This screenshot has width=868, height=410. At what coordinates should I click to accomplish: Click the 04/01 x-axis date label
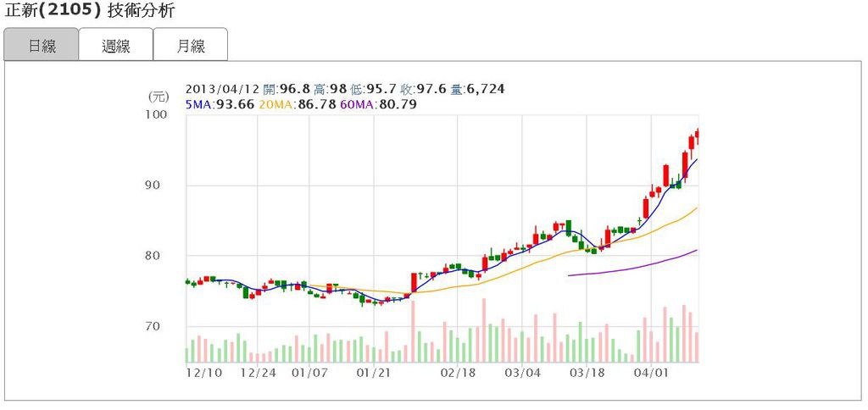[x=652, y=373]
